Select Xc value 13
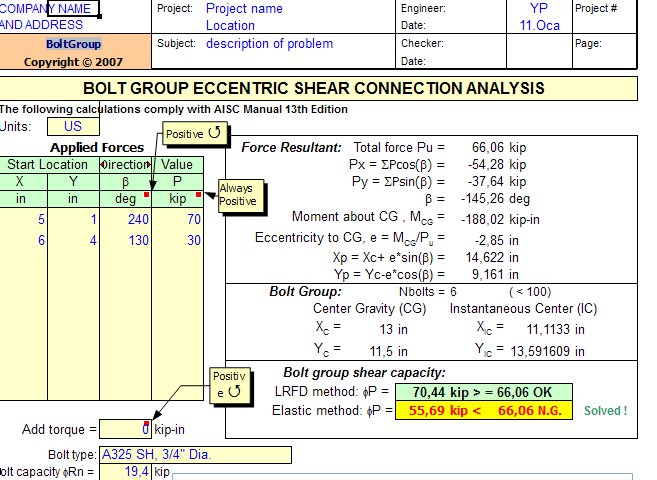 (386, 330)
